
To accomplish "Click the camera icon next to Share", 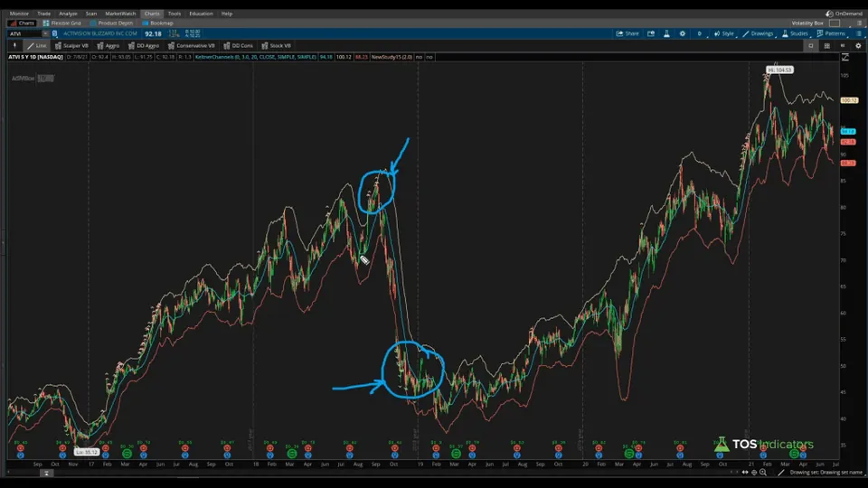I will point(651,33).
